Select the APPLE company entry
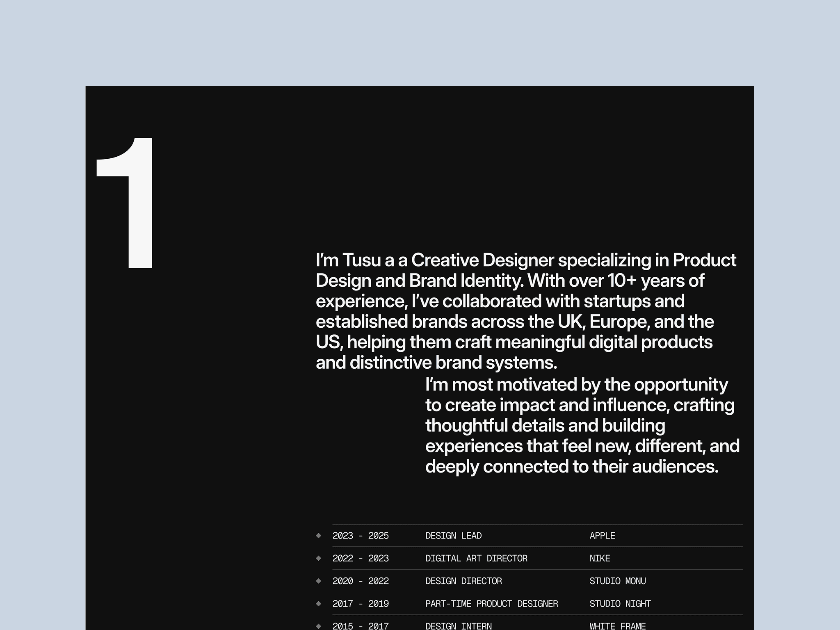This screenshot has height=630, width=840. (x=602, y=536)
